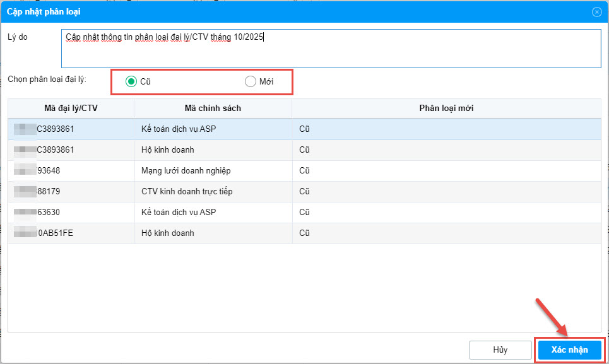The width and height of the screenshot is (609, 364).
Task: Sort by the Mã đại lý/CTV column header
Action: 71,108
